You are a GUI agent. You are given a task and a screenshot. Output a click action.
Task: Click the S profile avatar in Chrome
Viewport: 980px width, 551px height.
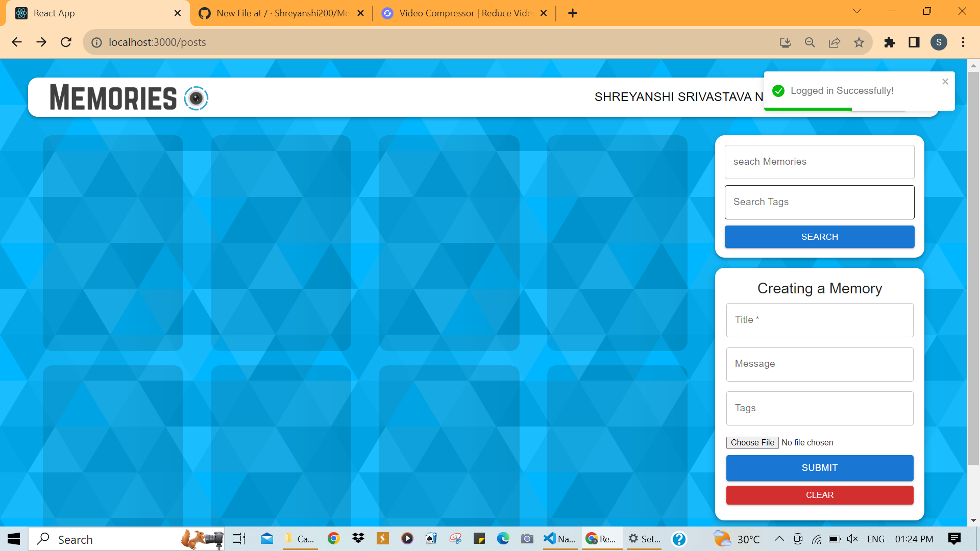[x=939, y=42]
